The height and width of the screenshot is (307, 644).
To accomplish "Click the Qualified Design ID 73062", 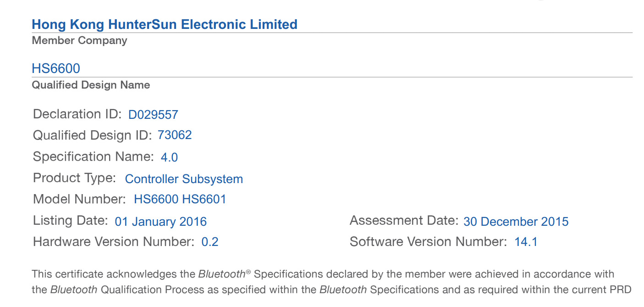I will [175, 135].
